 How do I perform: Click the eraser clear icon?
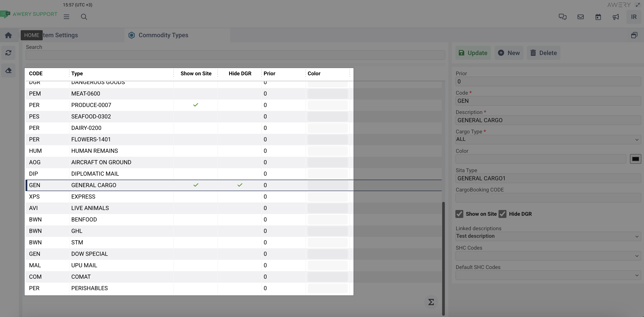click(x=8, y=70)
